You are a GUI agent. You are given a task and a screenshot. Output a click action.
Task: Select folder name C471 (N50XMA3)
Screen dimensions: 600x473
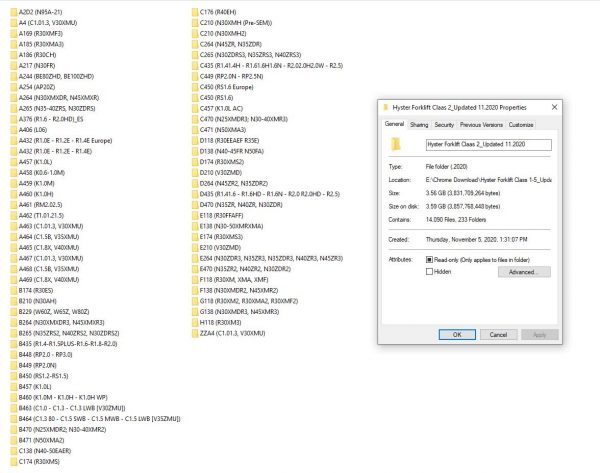coord(223,130)
